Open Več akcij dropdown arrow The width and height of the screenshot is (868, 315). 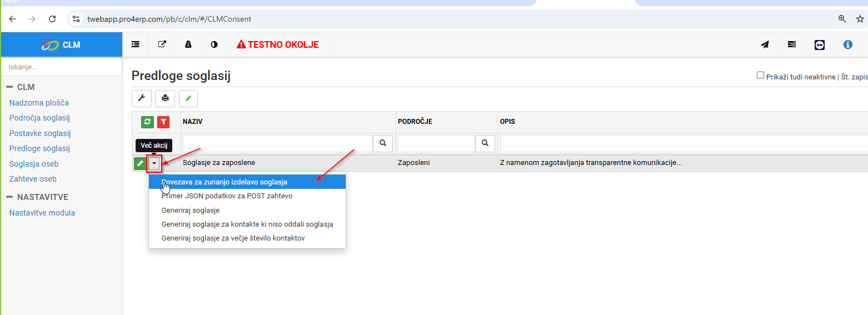[154, 163]
